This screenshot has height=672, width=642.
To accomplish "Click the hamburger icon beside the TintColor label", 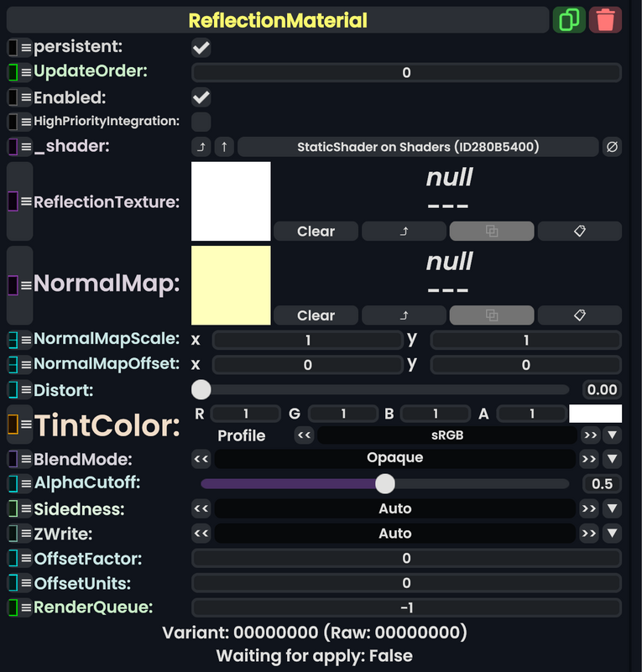I will [26, 424].
